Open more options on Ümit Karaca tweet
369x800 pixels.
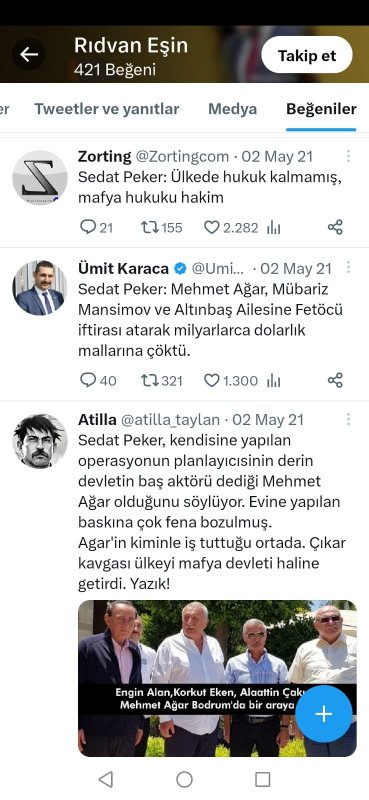pyautogui.click(x=349, y=267)
